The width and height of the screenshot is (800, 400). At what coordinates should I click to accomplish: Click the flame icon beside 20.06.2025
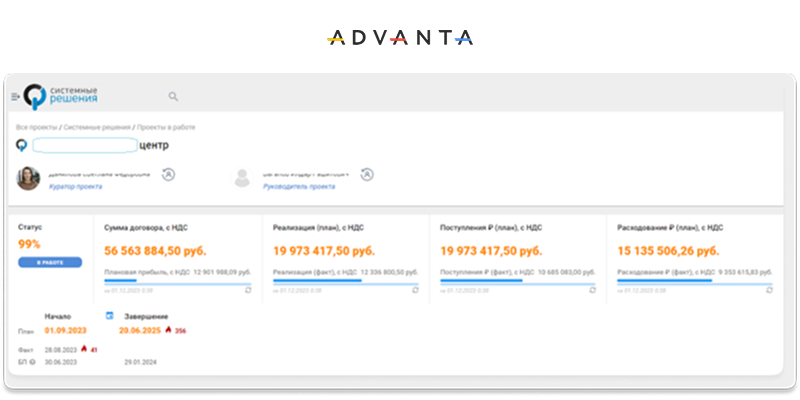click(168, 330)
